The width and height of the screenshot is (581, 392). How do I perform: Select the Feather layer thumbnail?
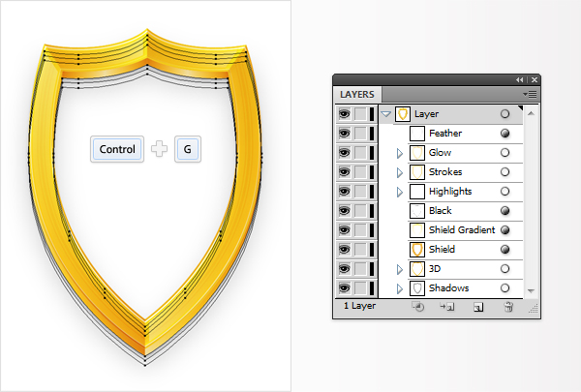(x=416, y=134)
